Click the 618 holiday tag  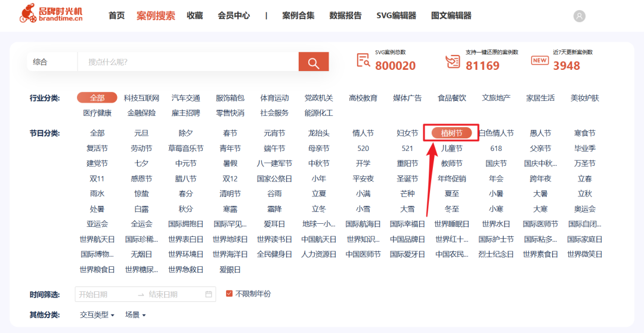coord(496,149)
